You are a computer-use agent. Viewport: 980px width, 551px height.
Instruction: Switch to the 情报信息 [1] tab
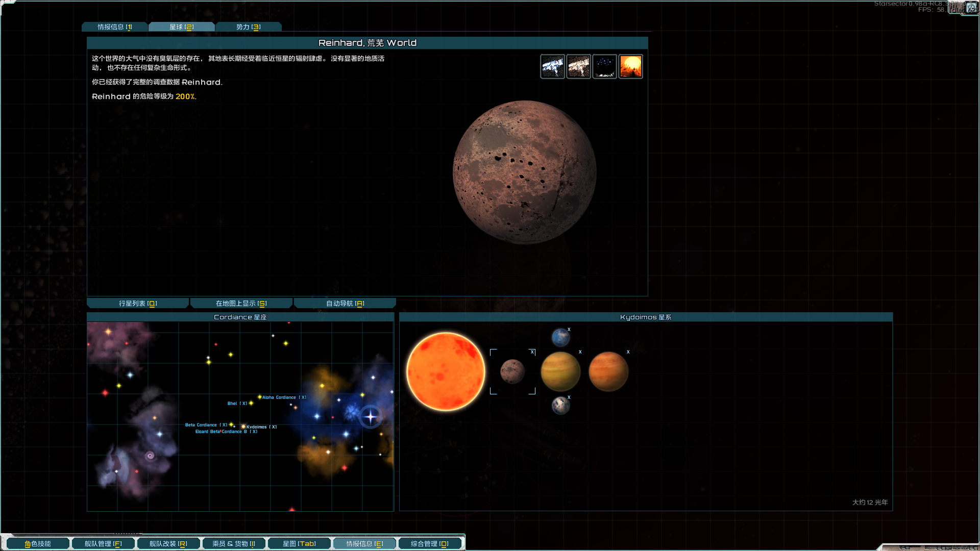pyautogui.click(x=115, y=27)
